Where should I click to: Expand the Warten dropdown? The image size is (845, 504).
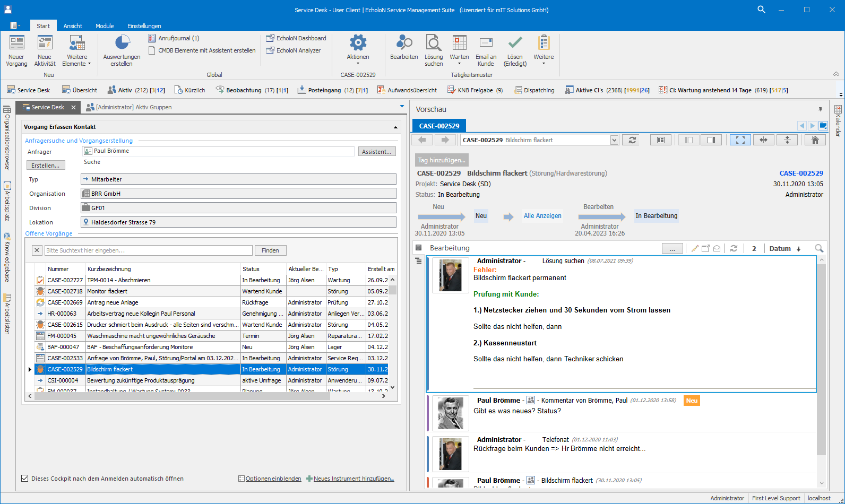pos(459,51)
